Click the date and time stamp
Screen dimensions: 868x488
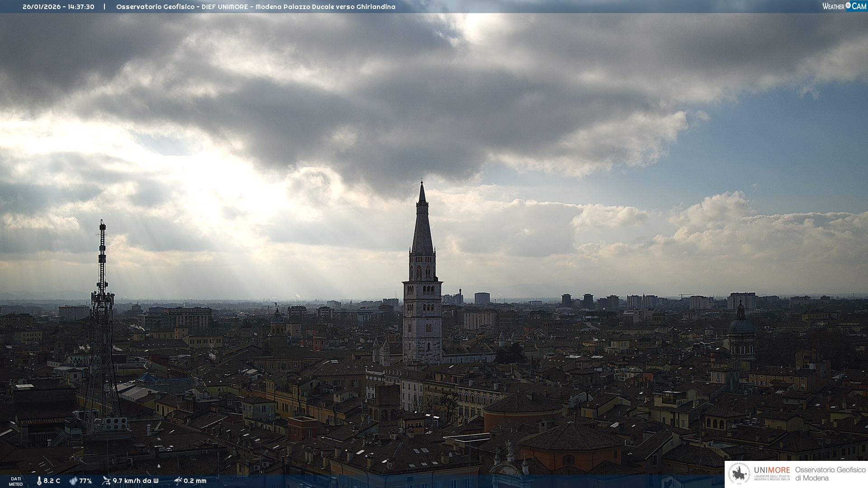58,7
